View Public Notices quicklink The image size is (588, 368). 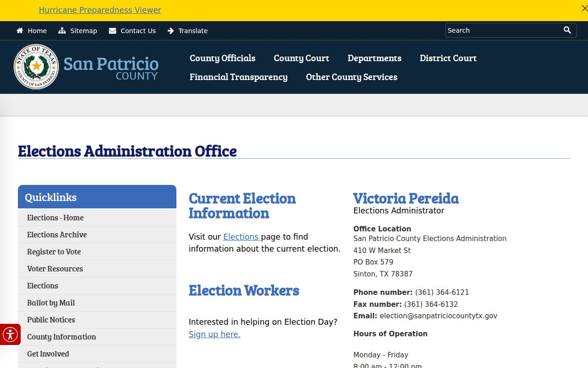click(97, 320)
